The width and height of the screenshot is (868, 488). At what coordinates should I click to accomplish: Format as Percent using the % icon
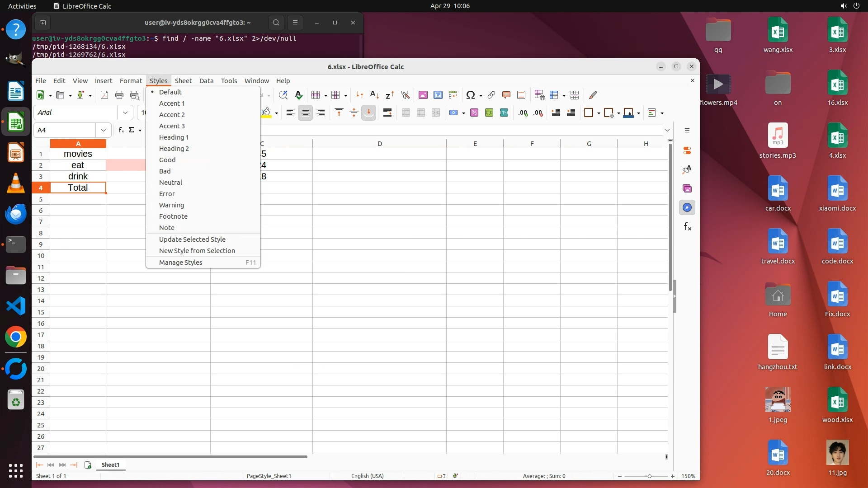pos(474,113)
